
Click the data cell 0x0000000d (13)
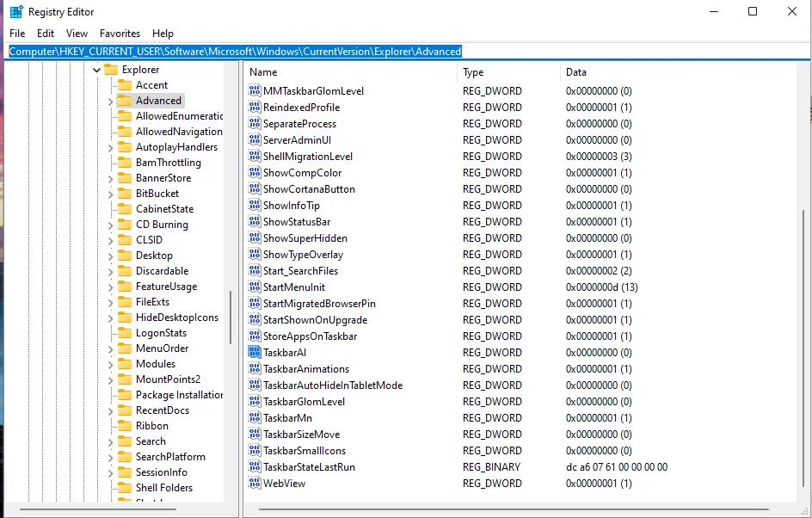[602, 287]
